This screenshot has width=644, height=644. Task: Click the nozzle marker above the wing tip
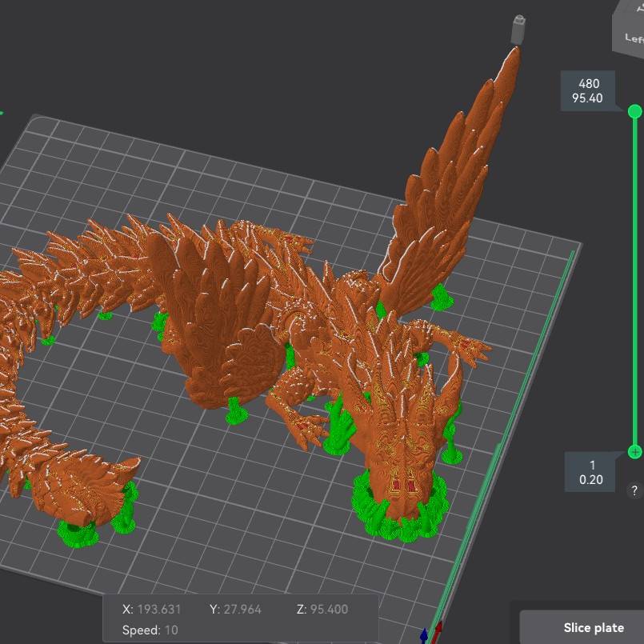click(x=517, y=26)
